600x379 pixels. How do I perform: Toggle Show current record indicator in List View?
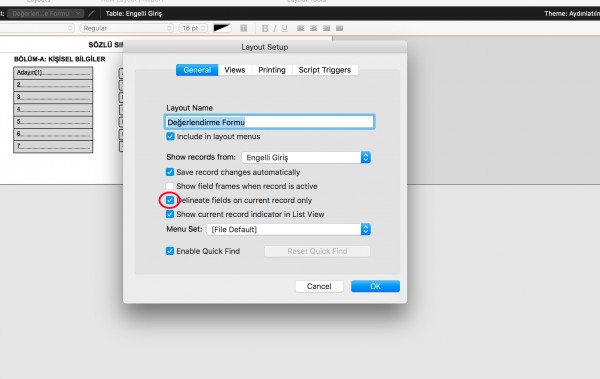click(x=170, y=214)
